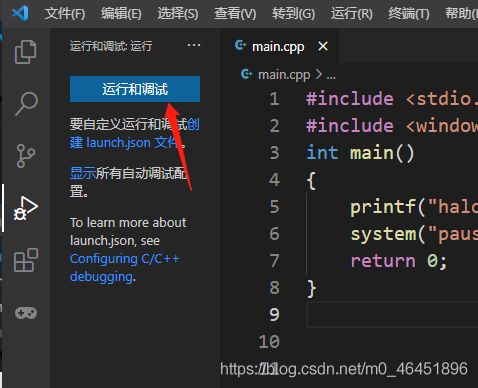
Task: Click main.cpp in the breadcrumb
Action: [x=284, y=75]
